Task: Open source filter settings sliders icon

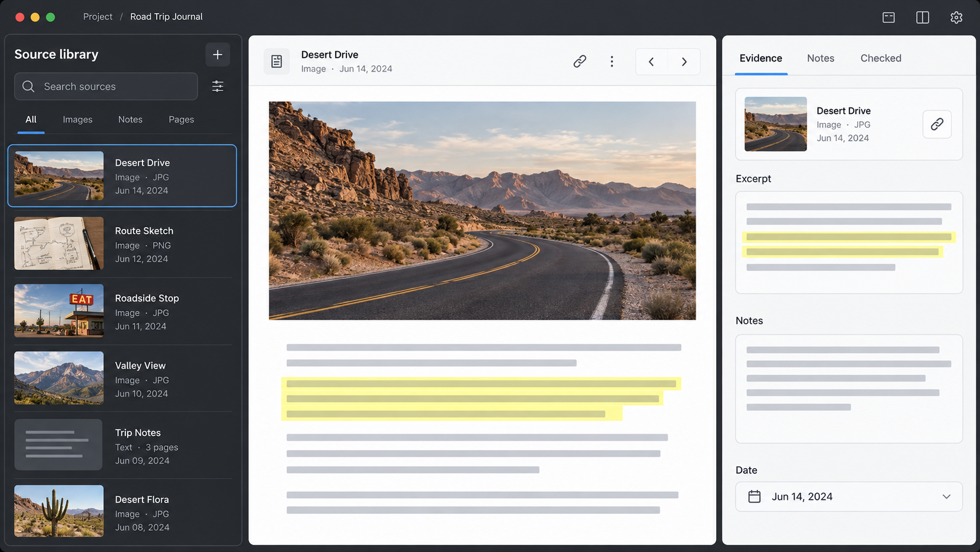Action: pos(217,86)
